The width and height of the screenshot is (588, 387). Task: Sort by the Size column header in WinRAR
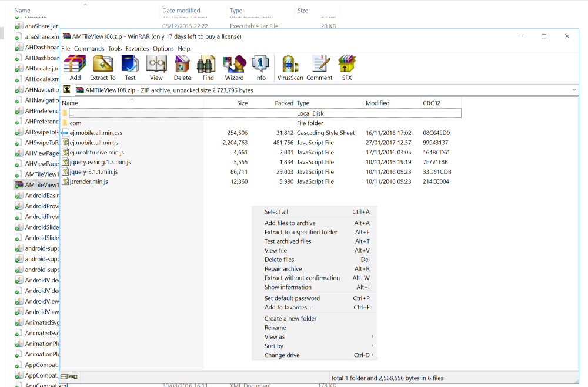pos(227,103)
